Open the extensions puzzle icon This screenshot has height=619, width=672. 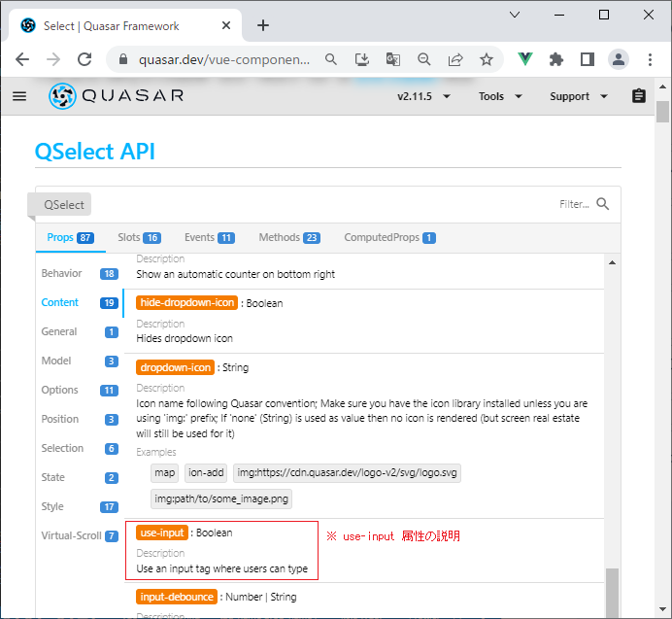(x=556, y=59)
